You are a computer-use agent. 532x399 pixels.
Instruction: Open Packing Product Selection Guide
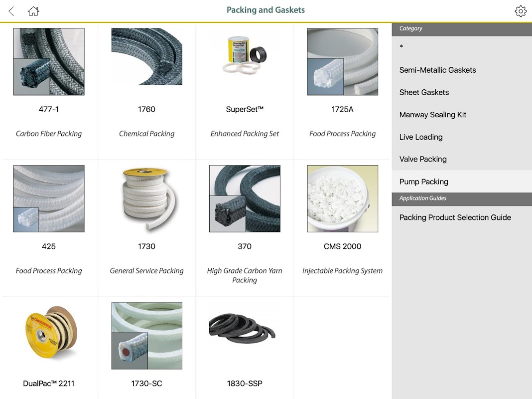tap(462, 217)
